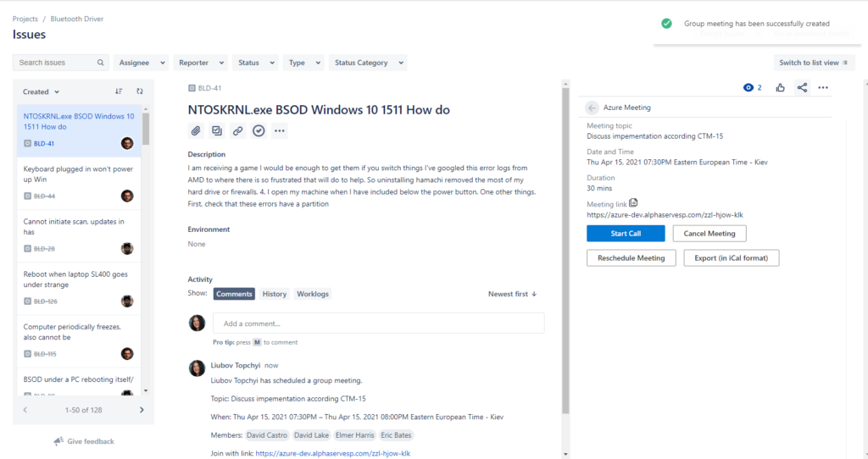
Task: Click the issue detail vertical scrollbar
Action: (565, 251)
